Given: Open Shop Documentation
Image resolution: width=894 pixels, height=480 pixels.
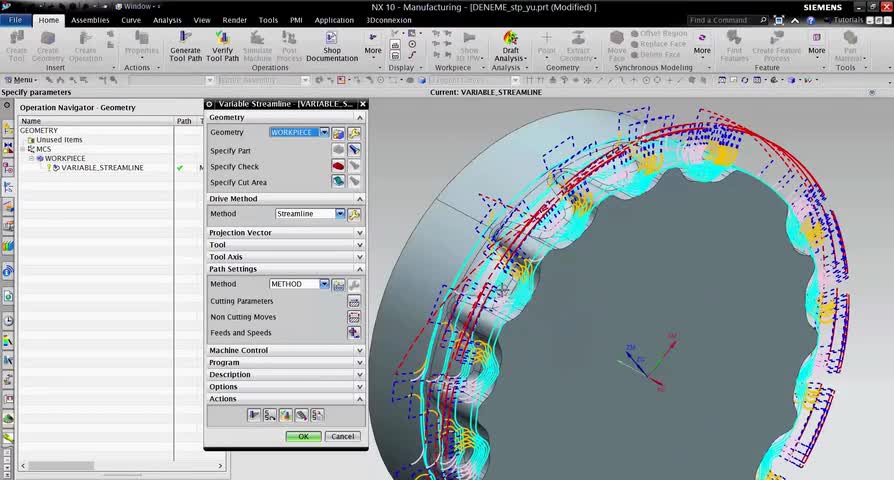Looking at the screenshot, I should [332, 46].
